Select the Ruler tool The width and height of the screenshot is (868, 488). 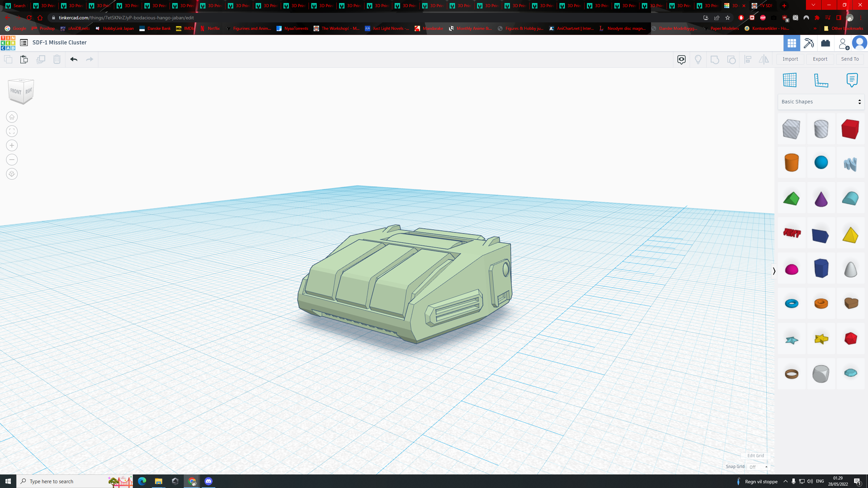(x=821, y=80)
